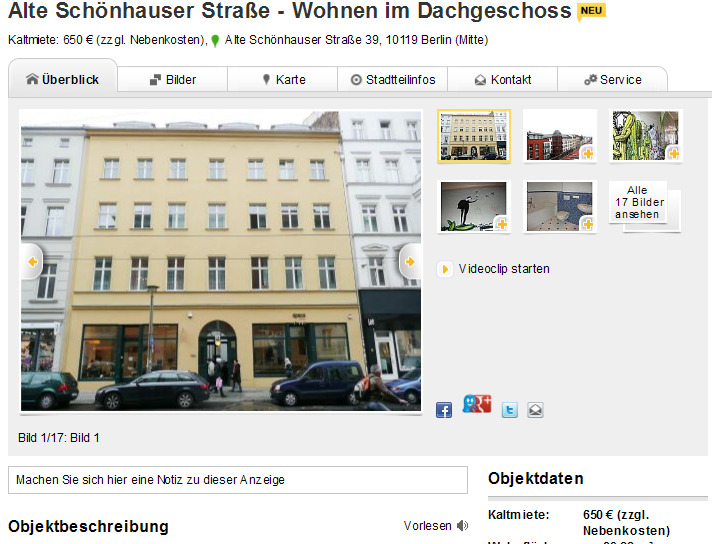
Task: Open the blue bathroom thumbnail
Action: coord(559,207)
